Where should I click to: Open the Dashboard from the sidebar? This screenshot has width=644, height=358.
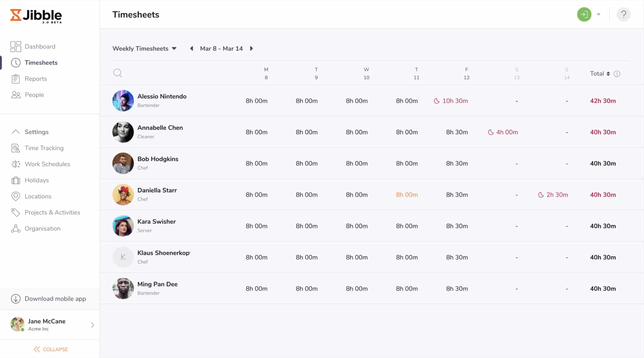point(40,46)
